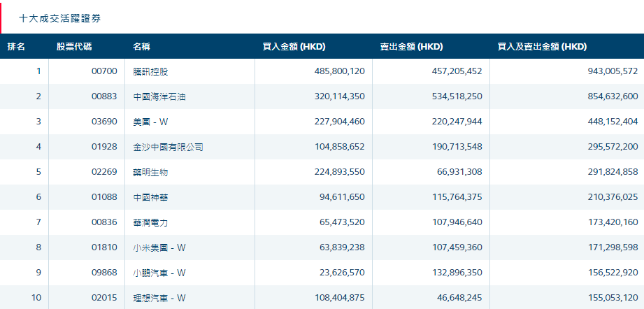Click total amount 943,005,572
Screen dimensions: 644x309
pyautogui.click(x=613, y=71)
